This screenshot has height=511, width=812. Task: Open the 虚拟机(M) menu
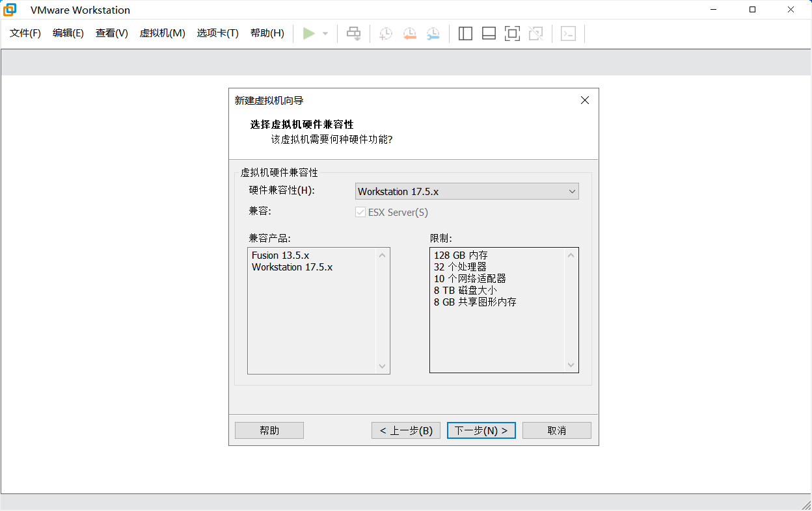[162, 33]
